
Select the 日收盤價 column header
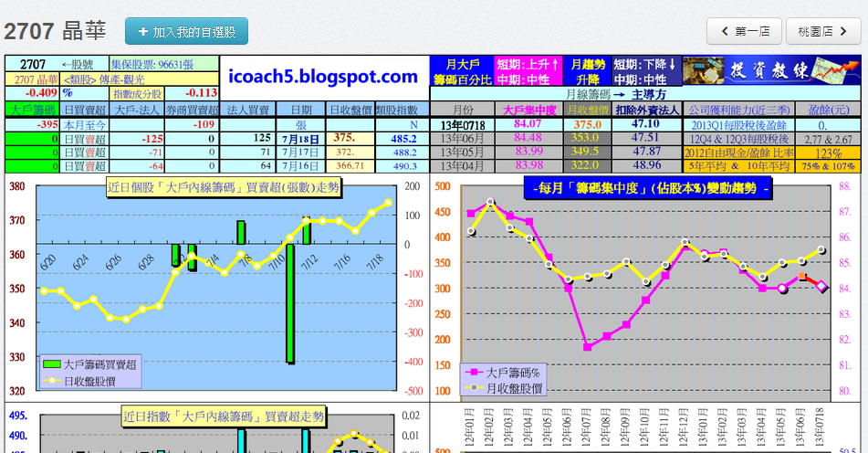[350, 110]
